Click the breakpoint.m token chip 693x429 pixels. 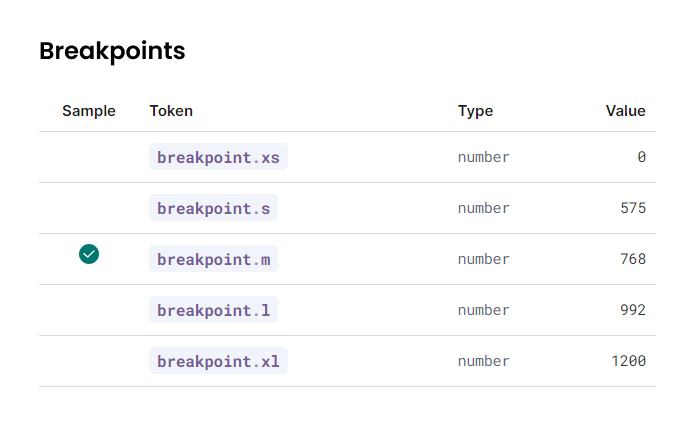[213, 259]
